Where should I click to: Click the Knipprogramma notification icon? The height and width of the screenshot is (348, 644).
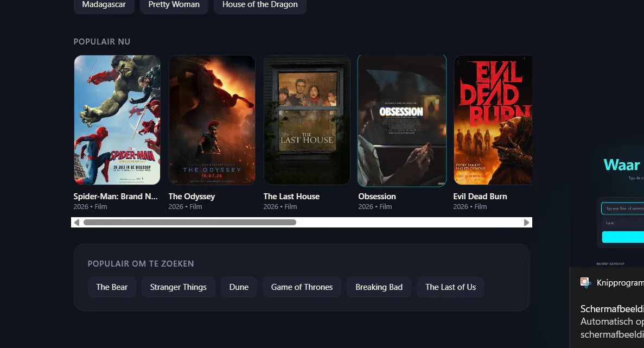(x=585, y=282)
